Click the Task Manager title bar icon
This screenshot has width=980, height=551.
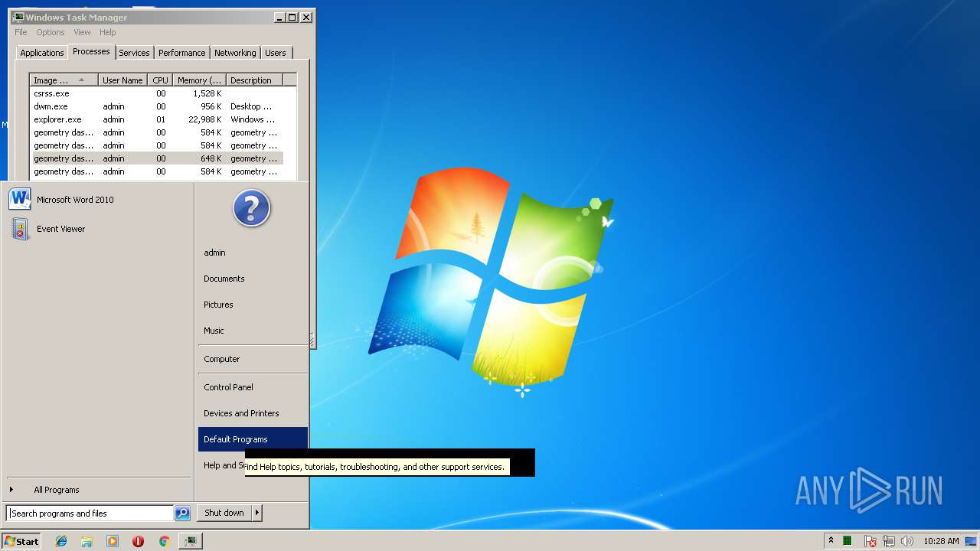click(x=18, y=17)
